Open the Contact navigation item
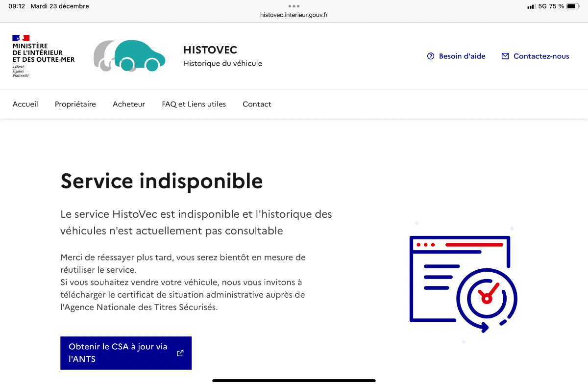The height and width of the screenshot is (386, 588). (257, 104)
